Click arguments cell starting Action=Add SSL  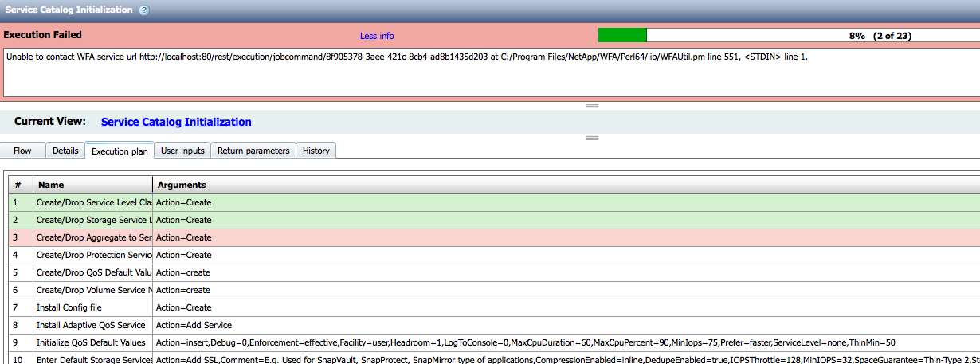566,358
